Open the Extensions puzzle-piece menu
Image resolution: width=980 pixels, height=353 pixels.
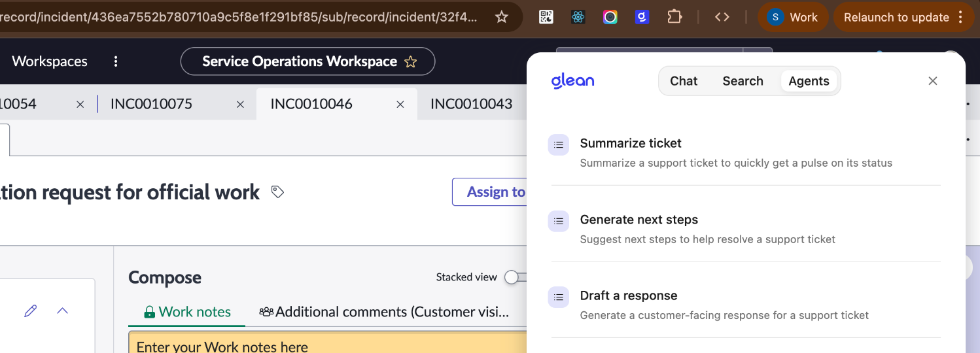pyautogui.click(x=674, y=17)
